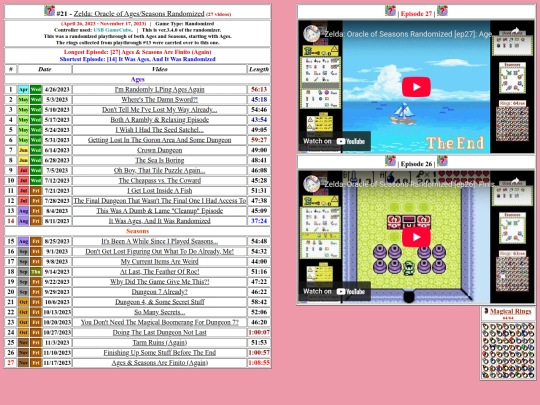Open The Cheapass vs. The Coward
This screenshot has height=405, width=540.
tap(159, 180)
